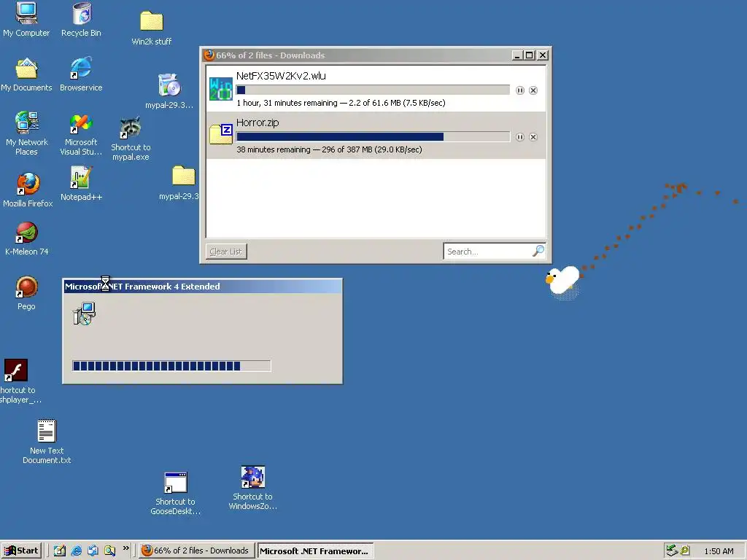The width and height of the screenshot is (747, 560).
Task: Click the NetFX35W2Kv2.wlu file type icon
Action: tap(221, 89)
